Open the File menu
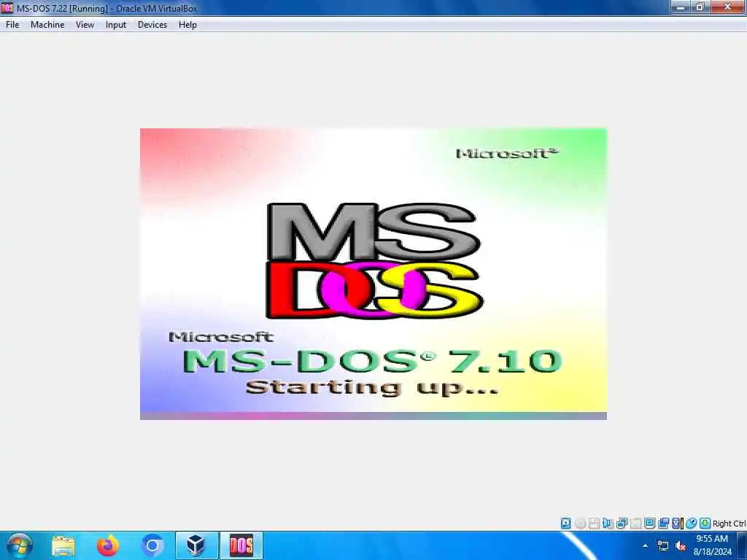Viewport: 747px width, 560px height. pos(12,25)
